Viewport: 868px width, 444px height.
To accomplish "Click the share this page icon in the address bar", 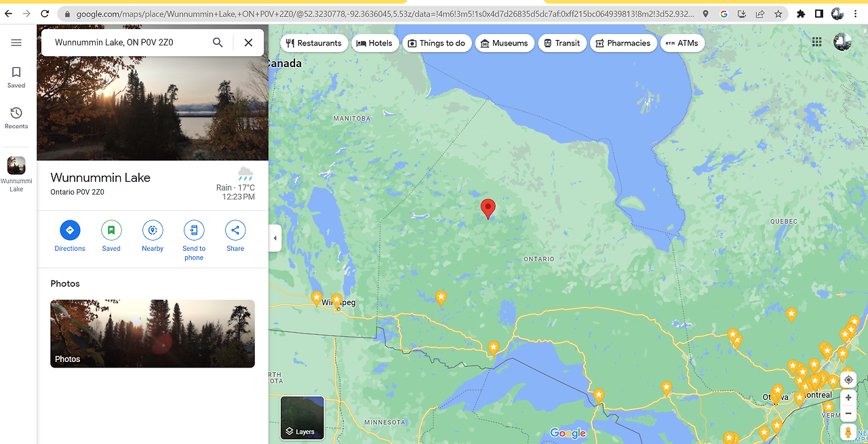I will 759,14.
